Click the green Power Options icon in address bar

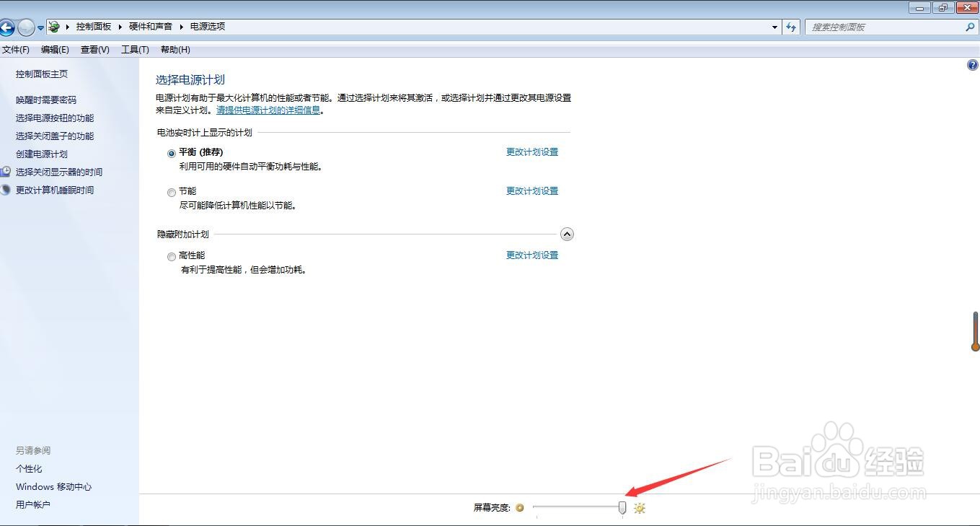click(x=55, y=26)
